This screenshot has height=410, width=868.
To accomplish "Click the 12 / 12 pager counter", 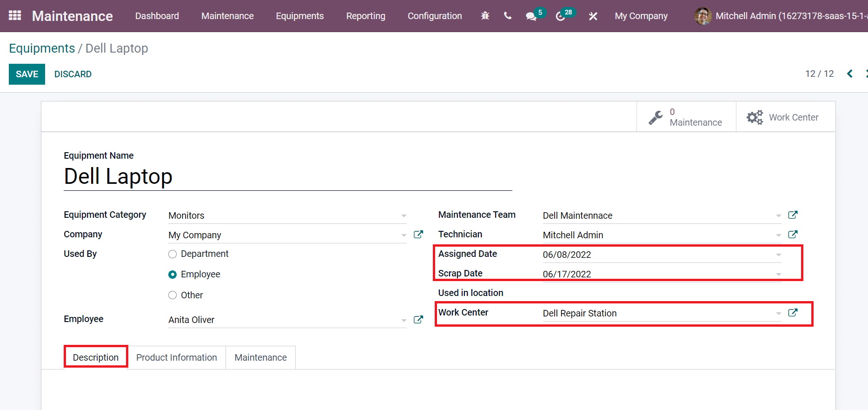I will 820,74.
